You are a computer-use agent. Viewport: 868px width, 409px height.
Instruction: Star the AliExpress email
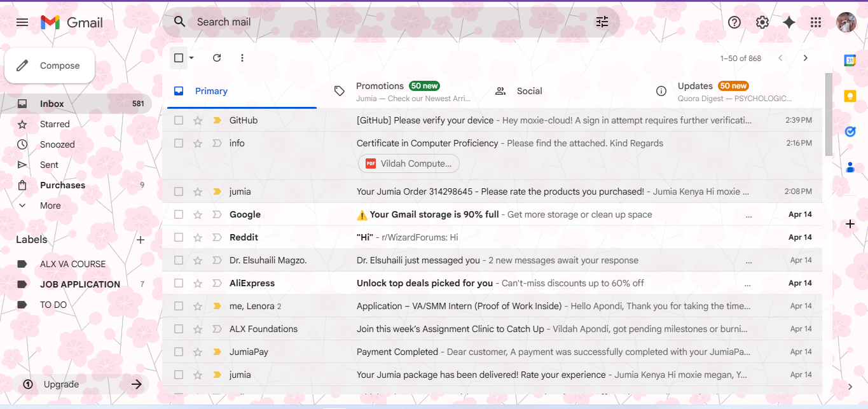[198, 283]
